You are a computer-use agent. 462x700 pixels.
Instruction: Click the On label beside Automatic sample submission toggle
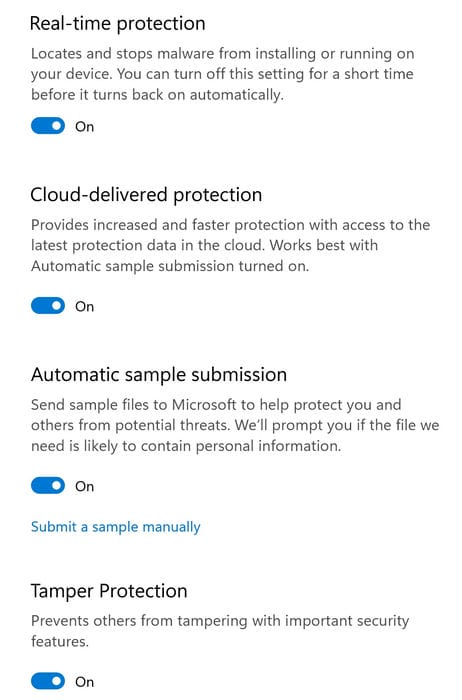tap(84, 486)
